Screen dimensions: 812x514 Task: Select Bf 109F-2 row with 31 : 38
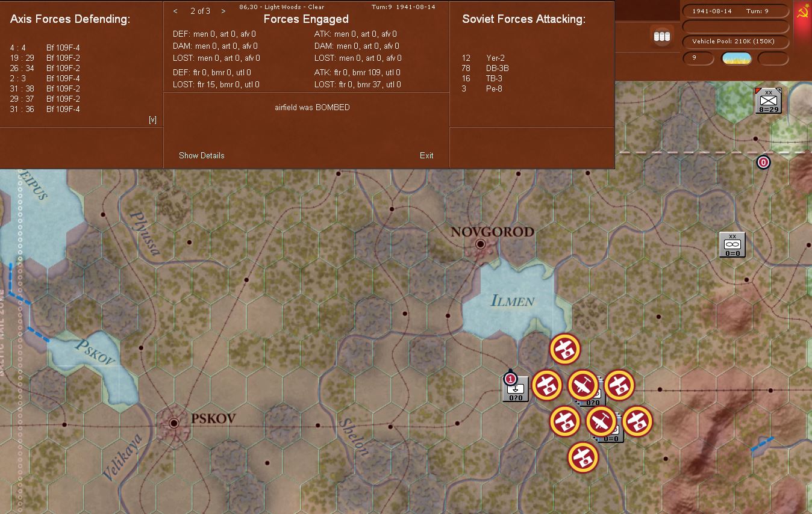pos(45,88)
